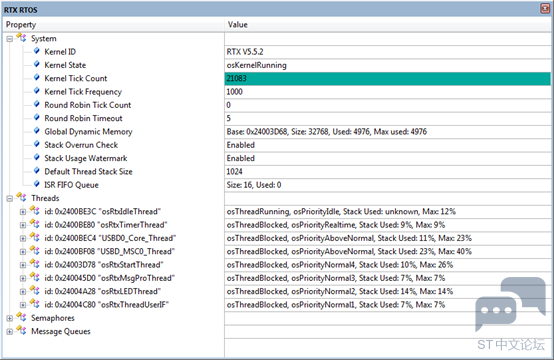This screenshot has height=360, width=554.
Task: Click the memory value starting Base: 0x24003D68
Action: pyautogui.click(x=326, y=132)
